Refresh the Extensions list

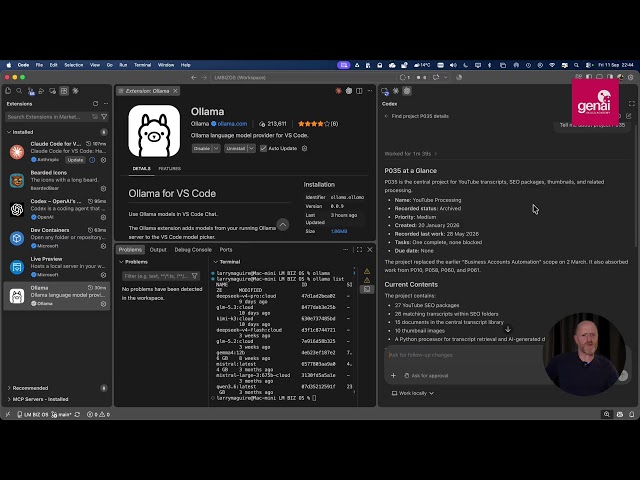[x=96, y=104]
